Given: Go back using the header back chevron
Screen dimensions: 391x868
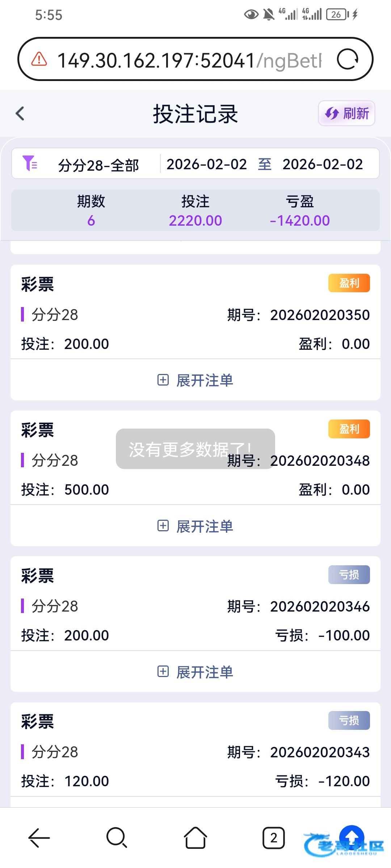Looking at the screenshot, I should pyautogui.click(x=20, y=114).
